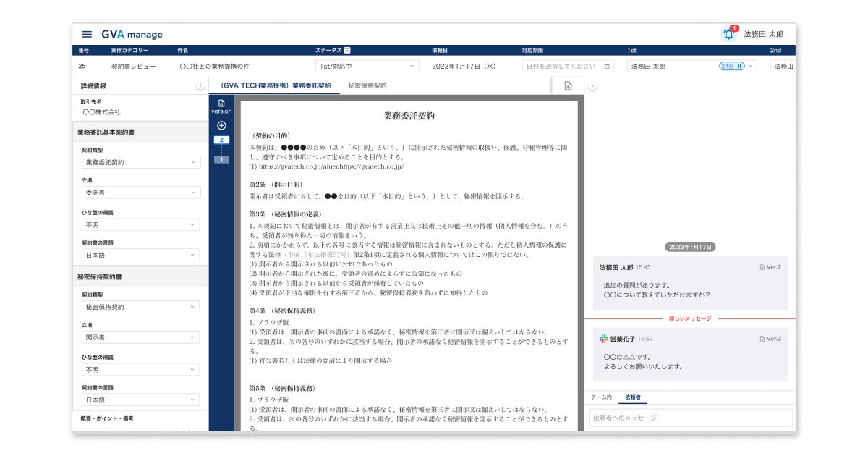
Task: Click the 2023年1月17日 date chip in chat
Action: (x=690, y=247)
